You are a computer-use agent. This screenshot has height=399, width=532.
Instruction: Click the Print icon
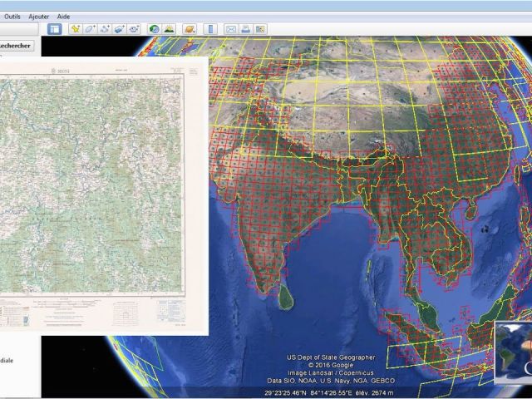245,29
